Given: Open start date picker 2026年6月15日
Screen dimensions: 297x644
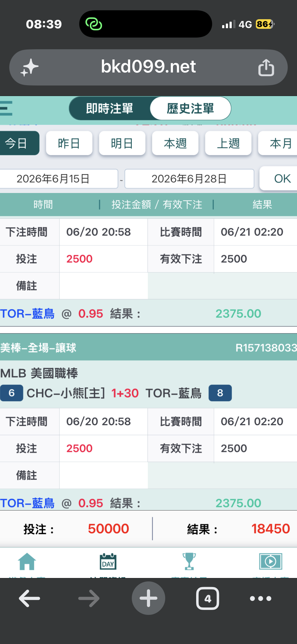Looking at the screenshot, I should click(x=59, y=179).
